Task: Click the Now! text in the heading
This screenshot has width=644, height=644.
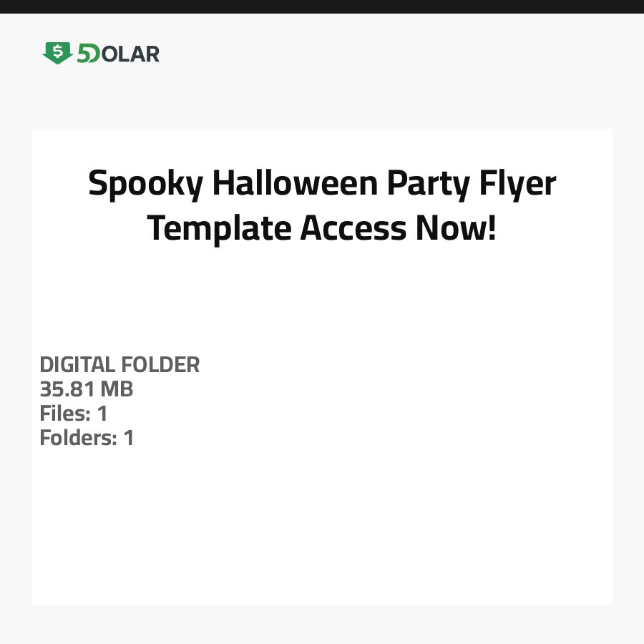Action: [x=456, y=229]
